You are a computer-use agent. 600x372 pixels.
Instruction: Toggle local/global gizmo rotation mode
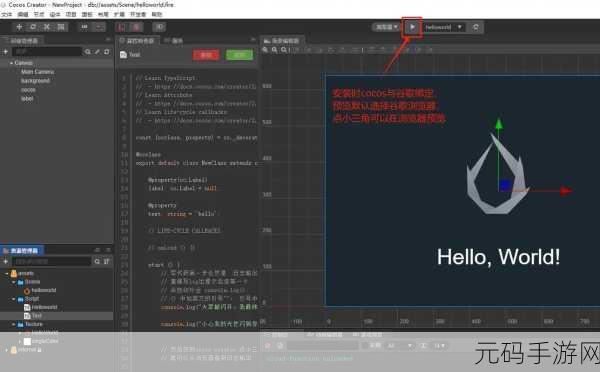click(x=99, y=27)
